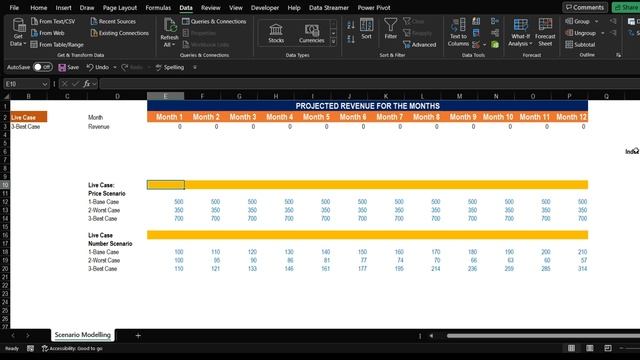The width and height of the screenshot is (640, 360).
Task: Customize the Quick Access Toolbar
Action: pyautogui.click(x=195, y=67)
